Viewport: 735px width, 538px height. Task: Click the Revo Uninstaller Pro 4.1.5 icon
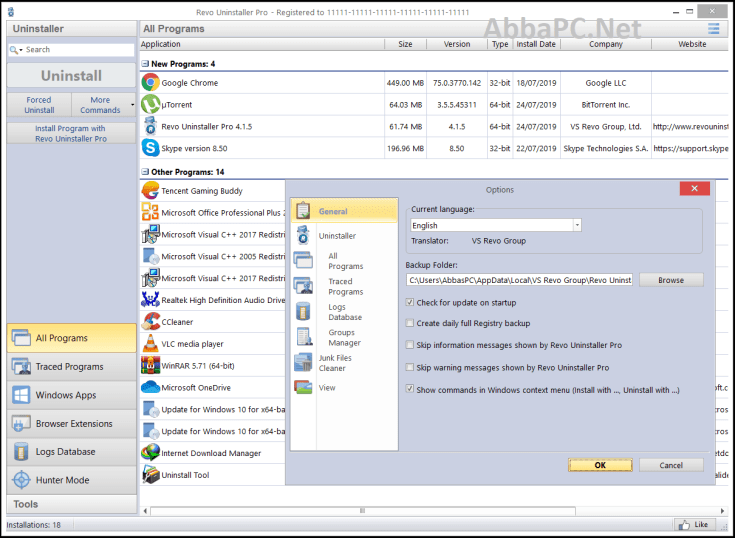click(150, 127)
